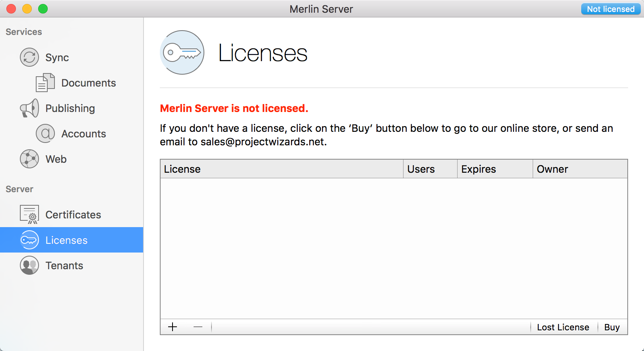The image size is (644, 351).
Task: Open the Sync service section
Action: (72, 57)
